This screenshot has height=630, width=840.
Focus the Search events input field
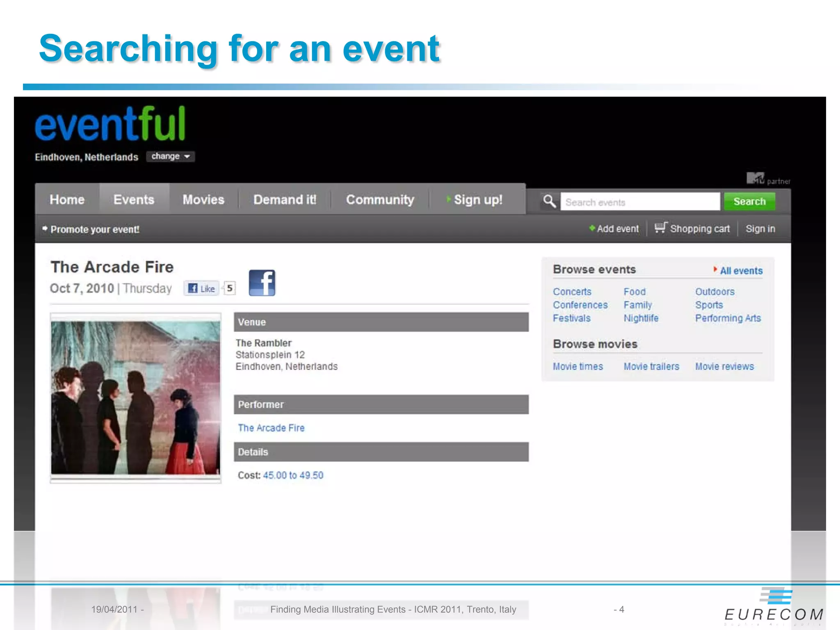coord(640,202)
